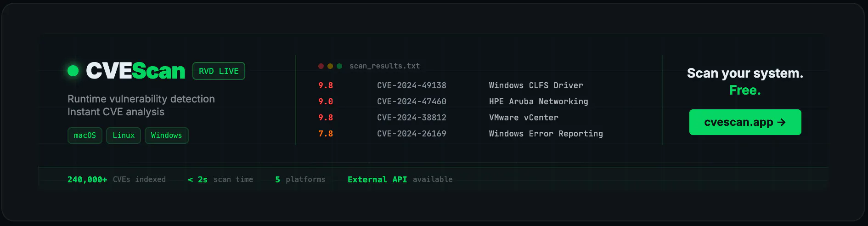868x226 pixels.
Task: Select the Windows platform tag
Action: click(167, 135)
